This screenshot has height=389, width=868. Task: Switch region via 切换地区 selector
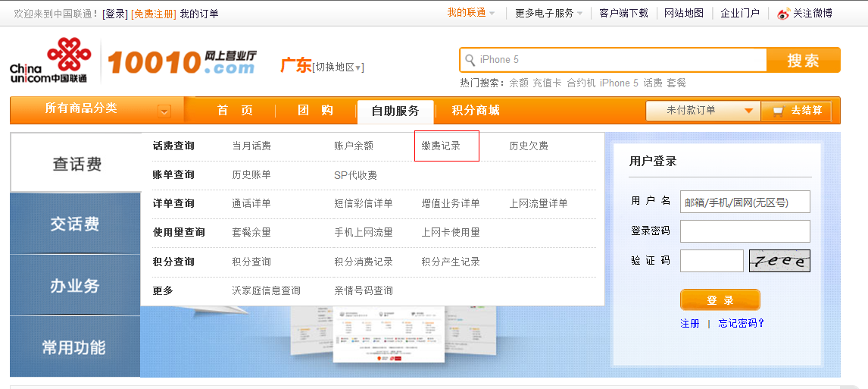[339, 67]
